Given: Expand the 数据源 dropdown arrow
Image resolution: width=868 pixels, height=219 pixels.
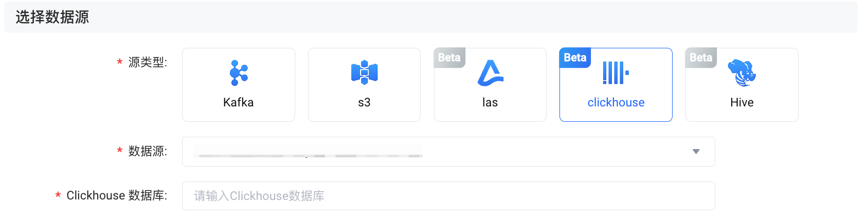Looking at the screenshot, I should (696, 152).
